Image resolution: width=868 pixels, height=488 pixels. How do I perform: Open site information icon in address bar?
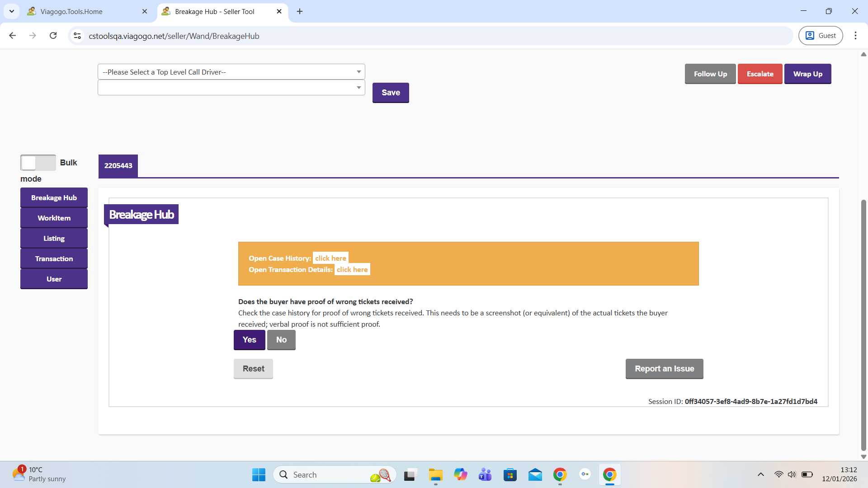coord(77,36)
